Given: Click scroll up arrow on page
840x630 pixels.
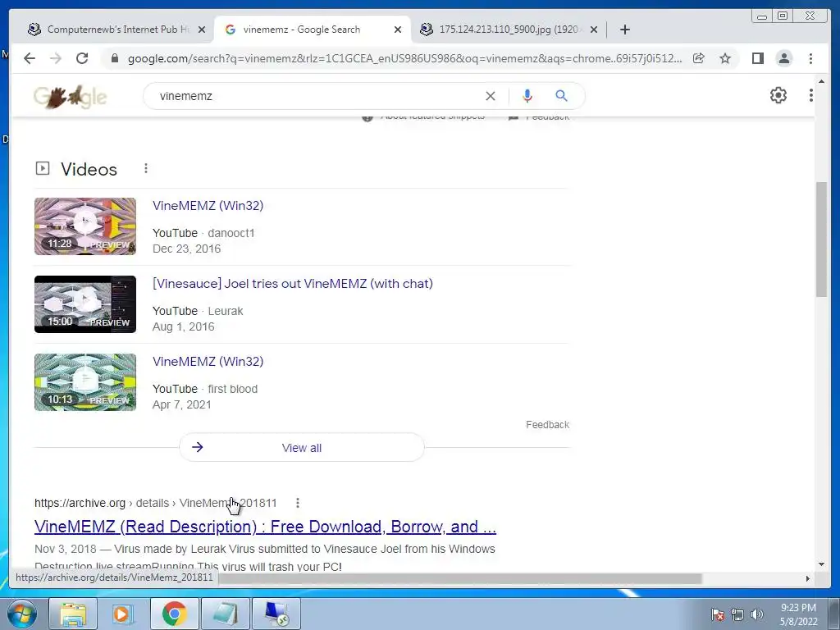Looking at the screenshot, I should tap(821, 81).
